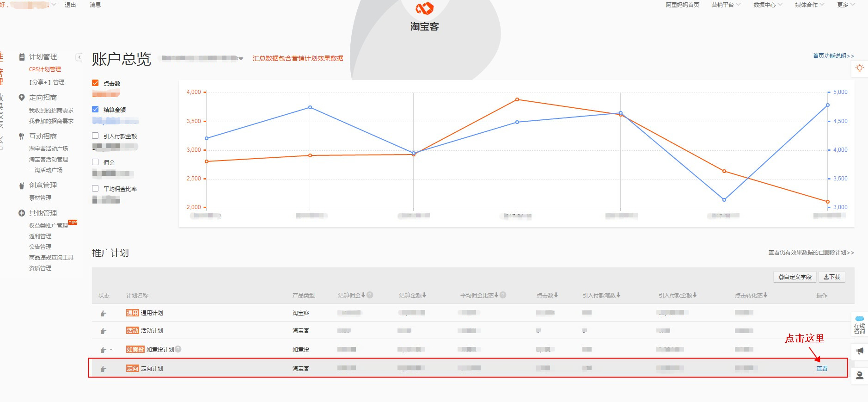Sort table by 点击数 column header
Image resolution: width=868 pixels, height=402 pixels.
click(x=547, y=295)
